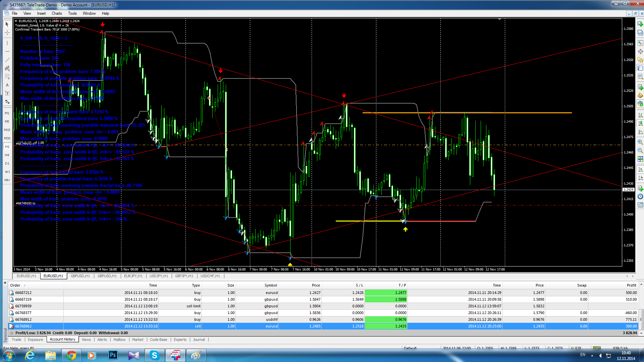The height and width of the screenshot is (362, 644).
Task: Click the New Chart icon
Action: [640, 24]
